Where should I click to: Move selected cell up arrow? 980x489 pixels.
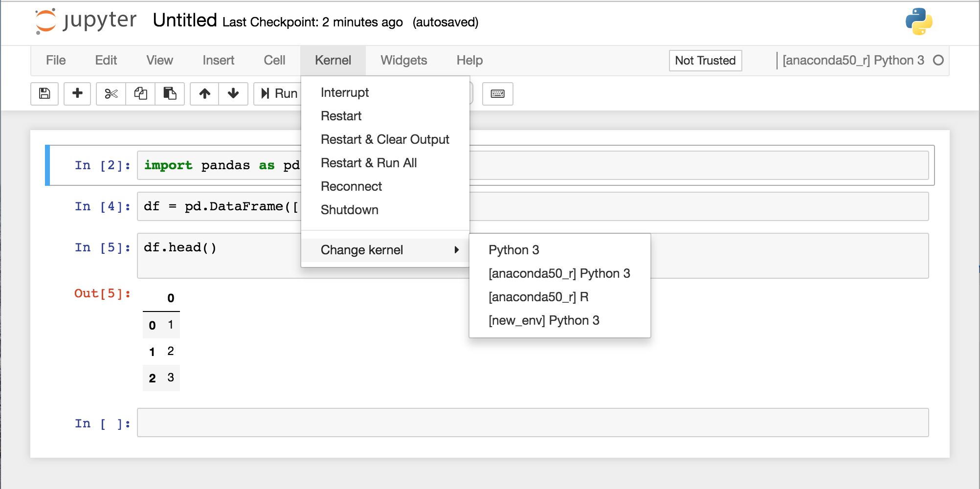205,93
